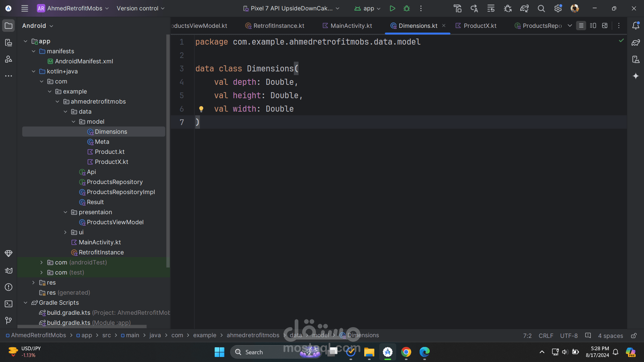This screenshot has width=644, height=362.
Task: Open the IDE settings gear
Action: click(558, 8)
